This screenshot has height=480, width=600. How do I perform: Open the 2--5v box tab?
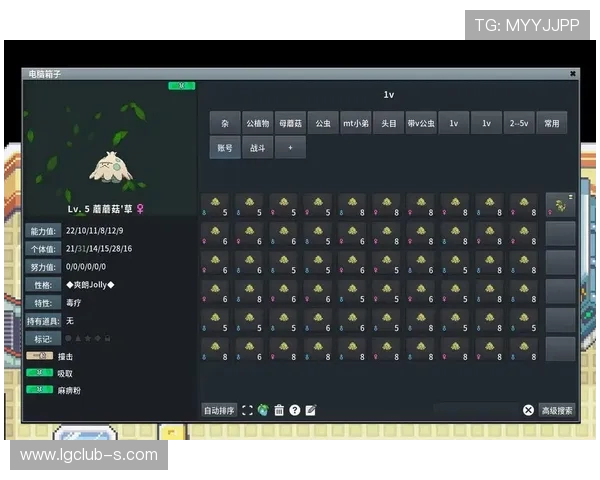click(519, 124)
